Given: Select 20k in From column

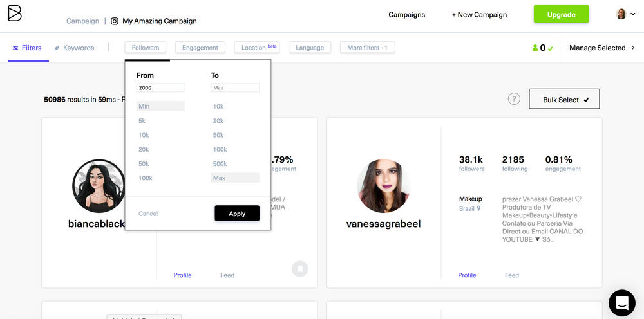Looking at the screenshot, I should 144,150.
